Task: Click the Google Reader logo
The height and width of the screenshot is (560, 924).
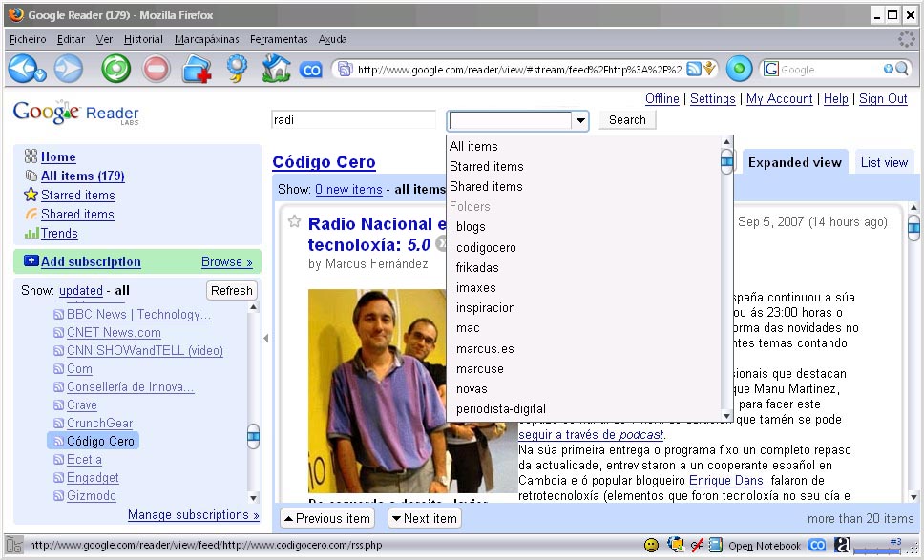Action: tap(76, 113)
